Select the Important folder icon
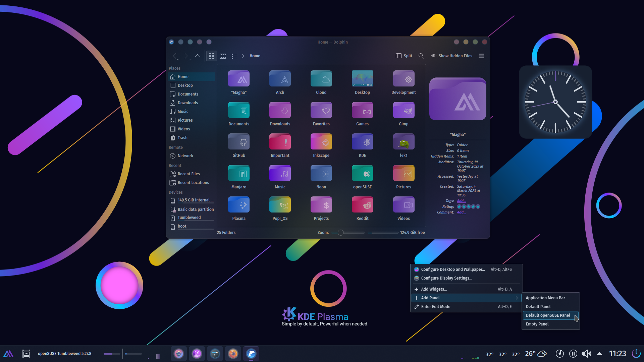 [280, 142]
